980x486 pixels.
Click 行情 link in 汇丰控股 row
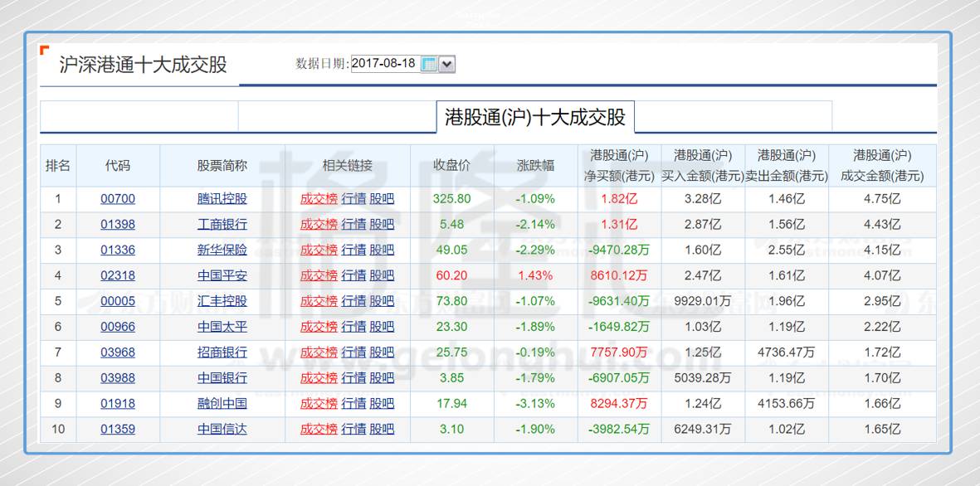pos(353,301)
